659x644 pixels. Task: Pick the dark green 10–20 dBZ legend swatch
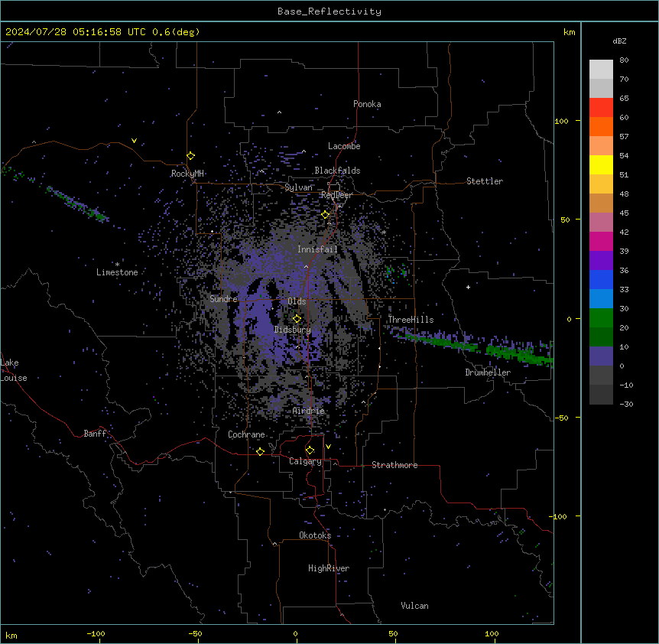click(601, 337)
